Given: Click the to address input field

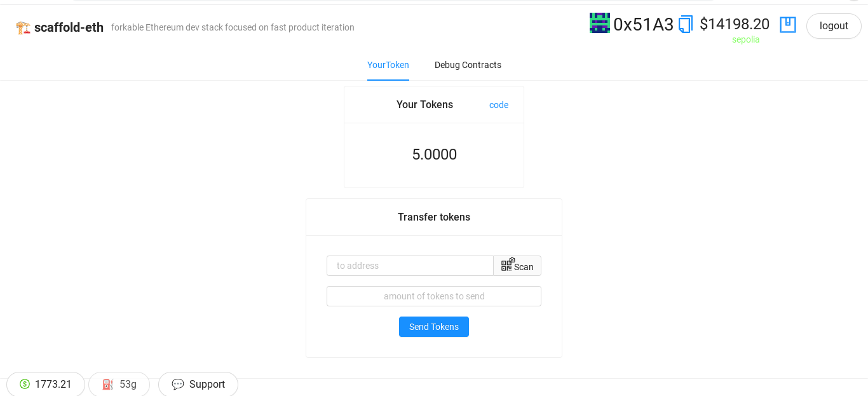Looking at the screenshot, I should pyautogui.click(x=410, y=266).
